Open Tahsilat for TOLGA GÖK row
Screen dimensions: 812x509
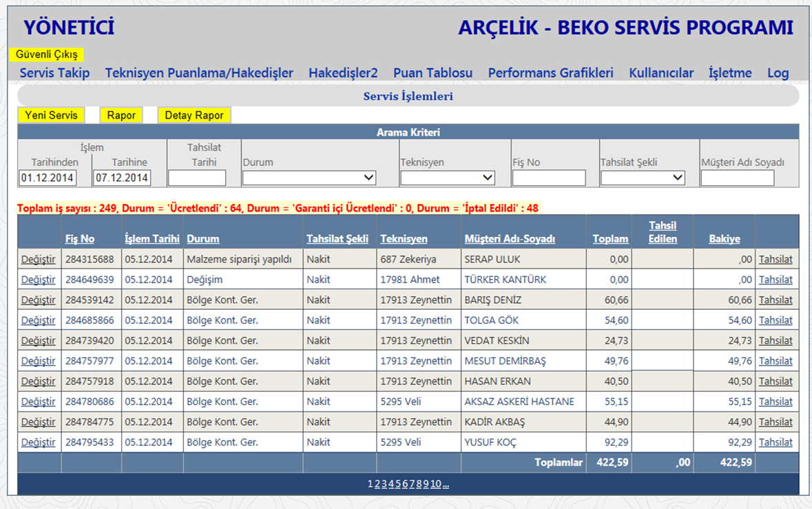[x=775, y=320]
